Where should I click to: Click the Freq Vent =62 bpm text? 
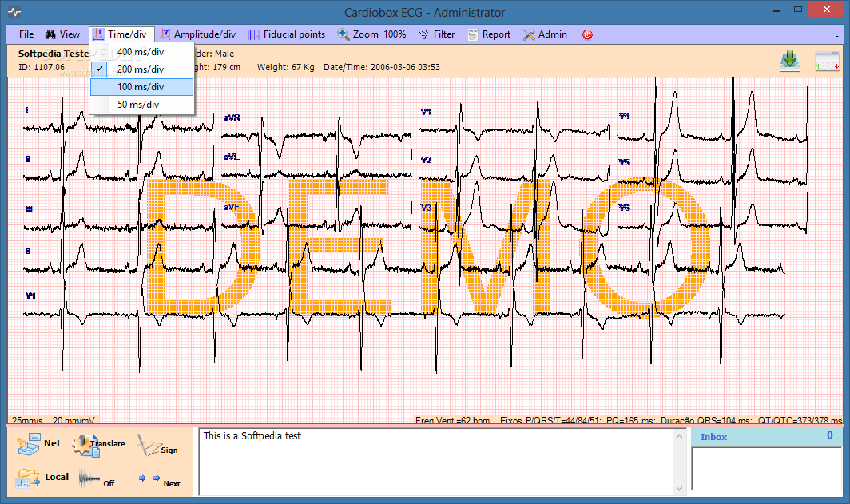pyautogui.click(x=453, y=420)
